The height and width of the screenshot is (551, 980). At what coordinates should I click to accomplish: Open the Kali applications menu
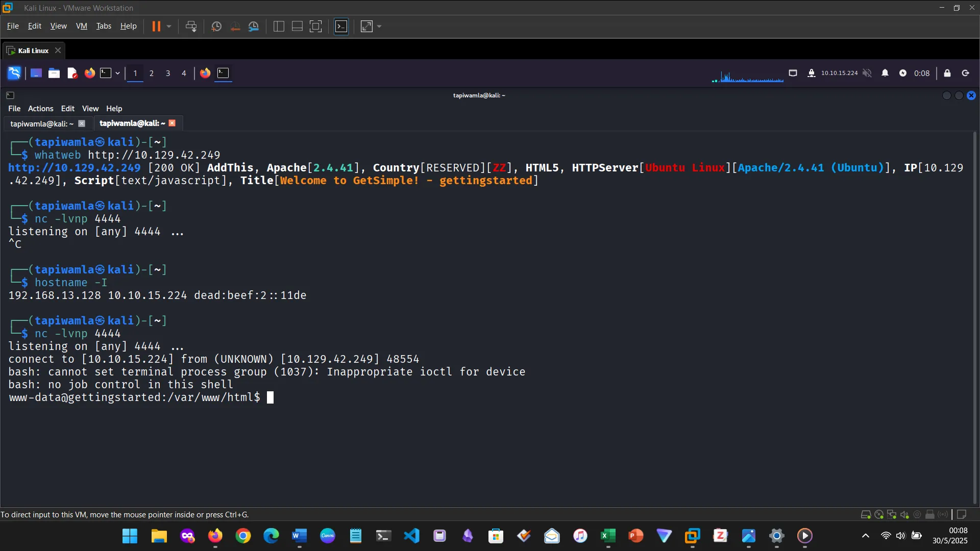pos(14,73)
